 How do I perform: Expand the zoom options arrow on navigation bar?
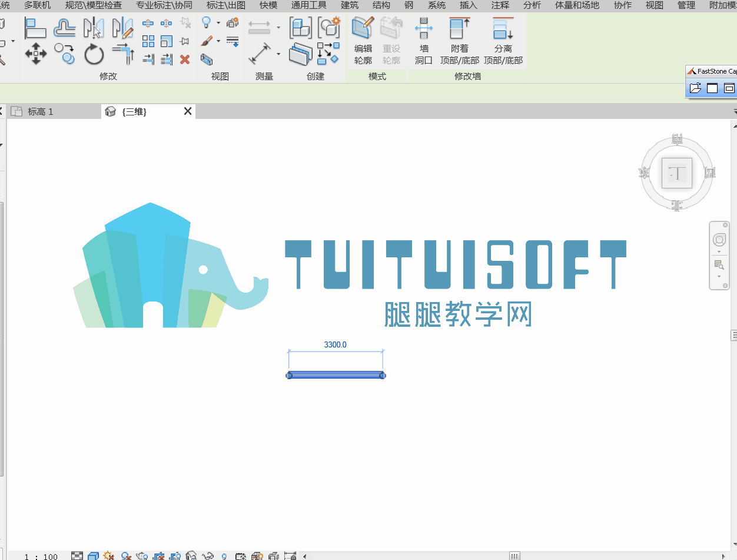[x=719, y=276]
